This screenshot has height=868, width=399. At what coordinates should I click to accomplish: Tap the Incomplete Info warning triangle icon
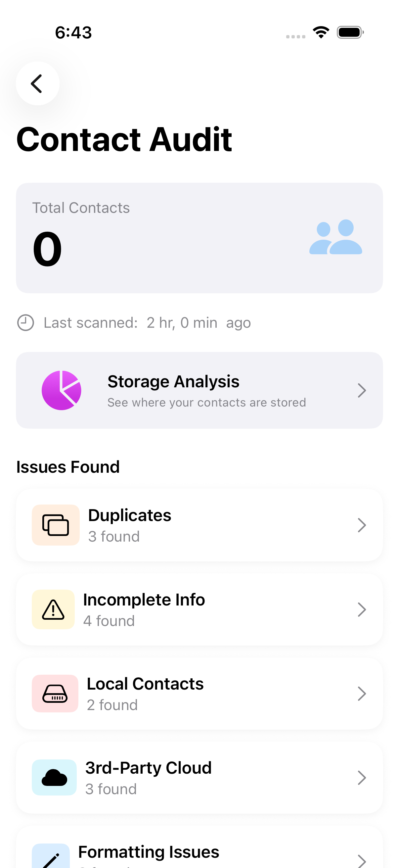tap(53, 609)
